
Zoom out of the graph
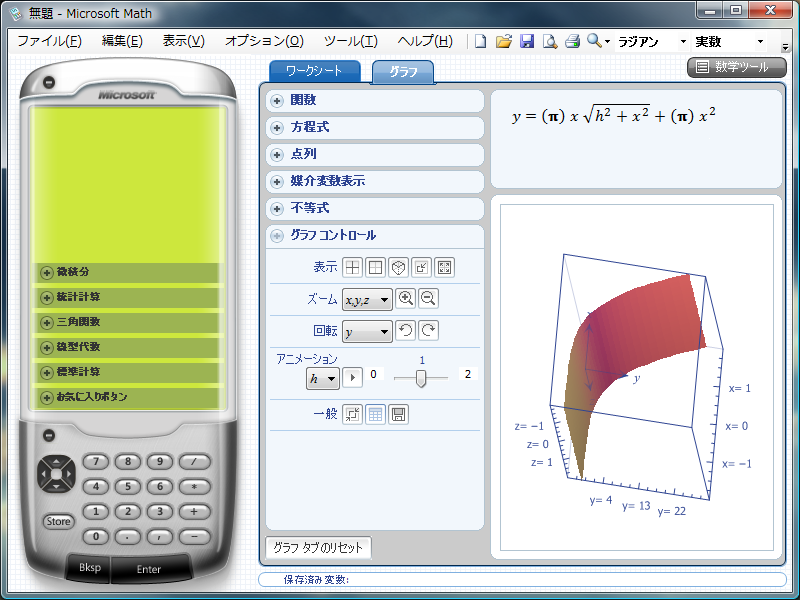click(429, 299)
